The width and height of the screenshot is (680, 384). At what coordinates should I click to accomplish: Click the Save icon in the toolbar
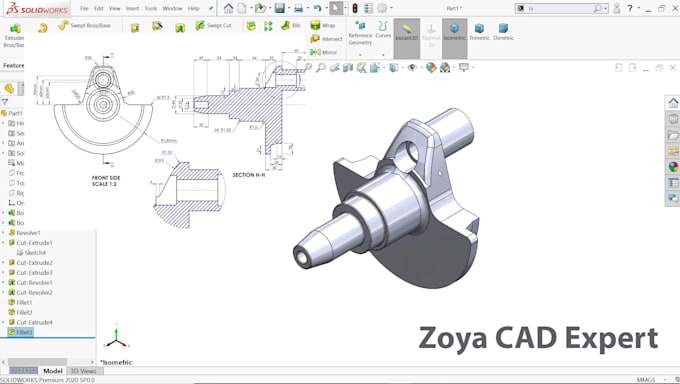[280, 8]
